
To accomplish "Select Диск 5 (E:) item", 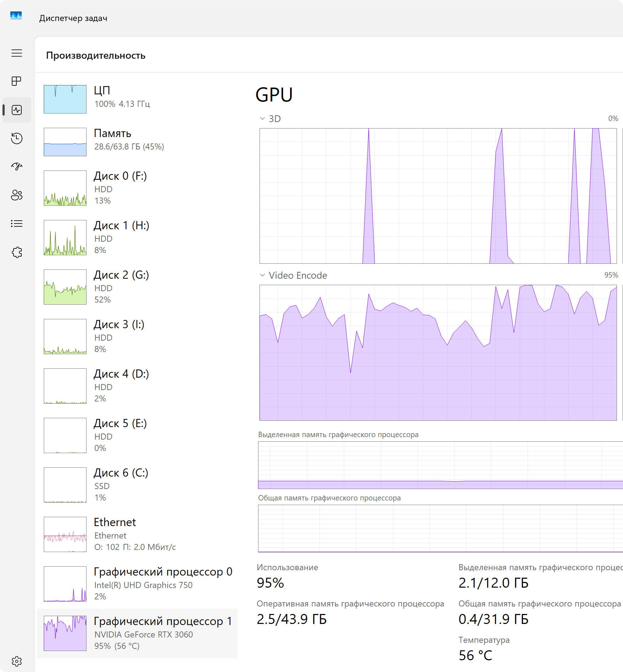I will coord(137,435).
